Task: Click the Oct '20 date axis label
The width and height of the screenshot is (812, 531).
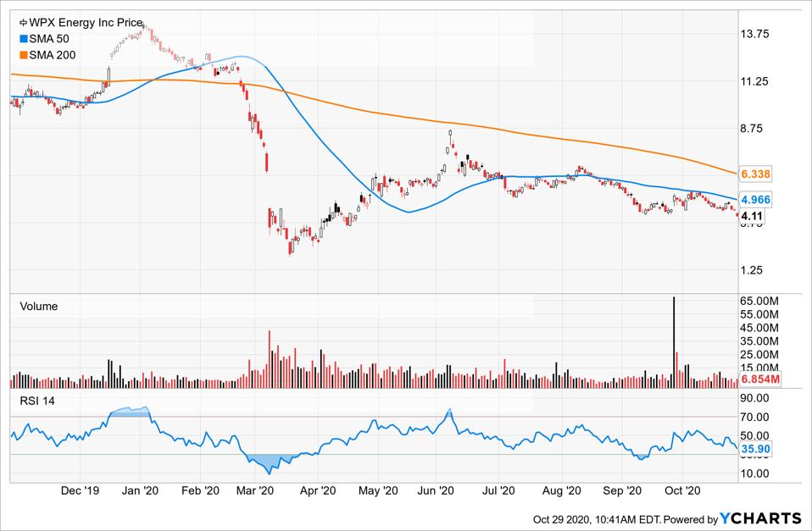Action: point(682,490)
